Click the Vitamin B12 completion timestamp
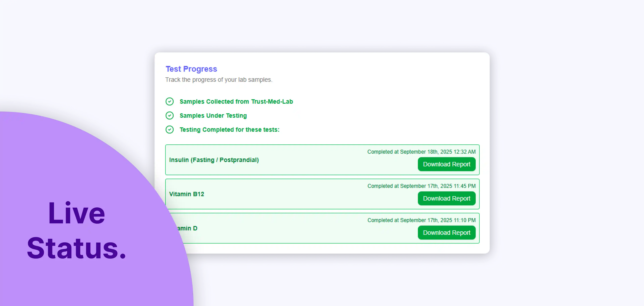 421,186
